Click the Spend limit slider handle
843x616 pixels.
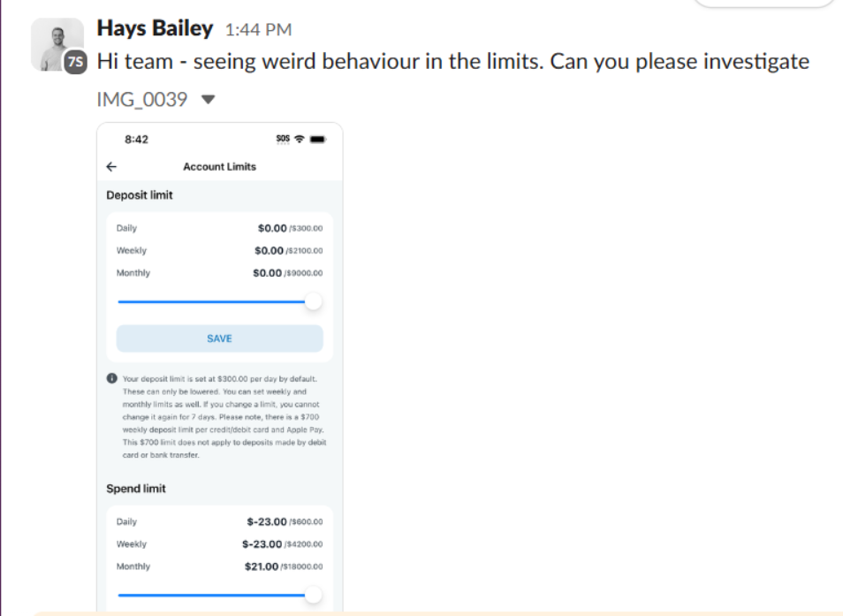314,595
